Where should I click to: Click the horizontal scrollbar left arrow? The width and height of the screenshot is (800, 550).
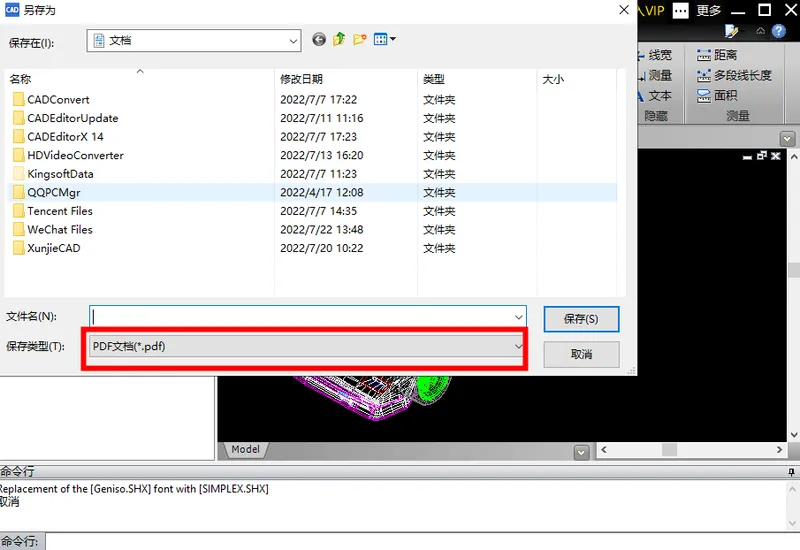click(x=604, y=449)
